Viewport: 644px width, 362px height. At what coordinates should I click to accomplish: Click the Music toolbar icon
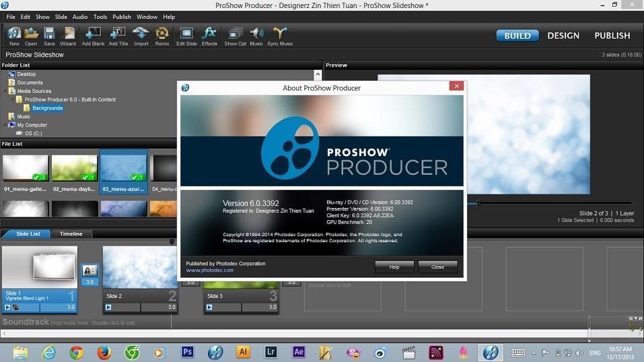point(256,36)
